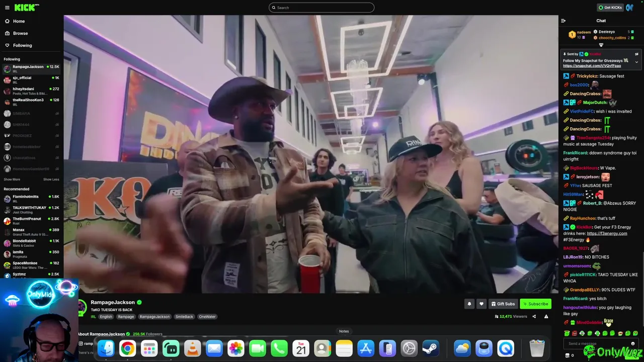Open SpaceMonkee recommended channel
644x362 pixels.
coord(31,265)
